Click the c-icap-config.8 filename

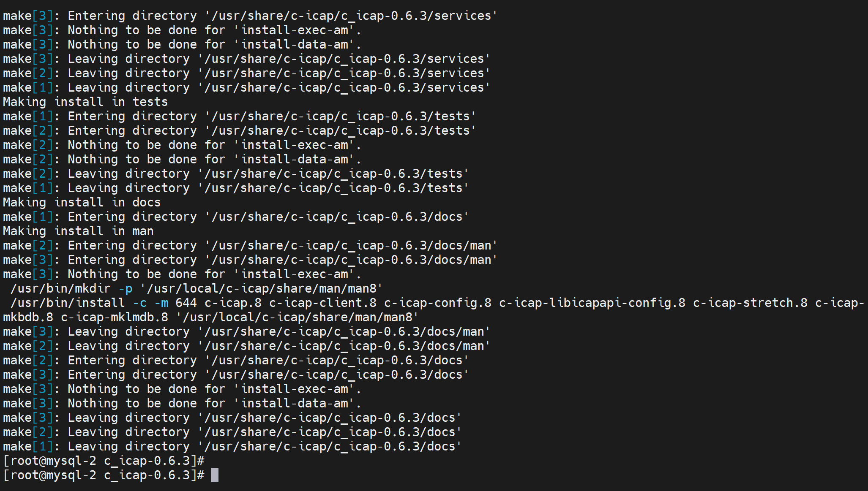[x=437, y=303]
